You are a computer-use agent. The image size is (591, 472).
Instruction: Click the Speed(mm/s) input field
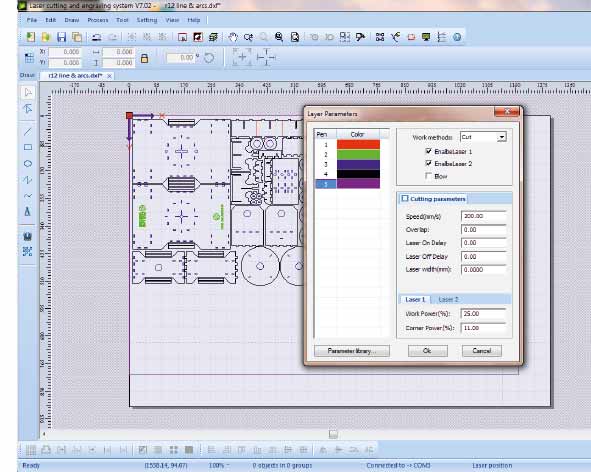483,216
